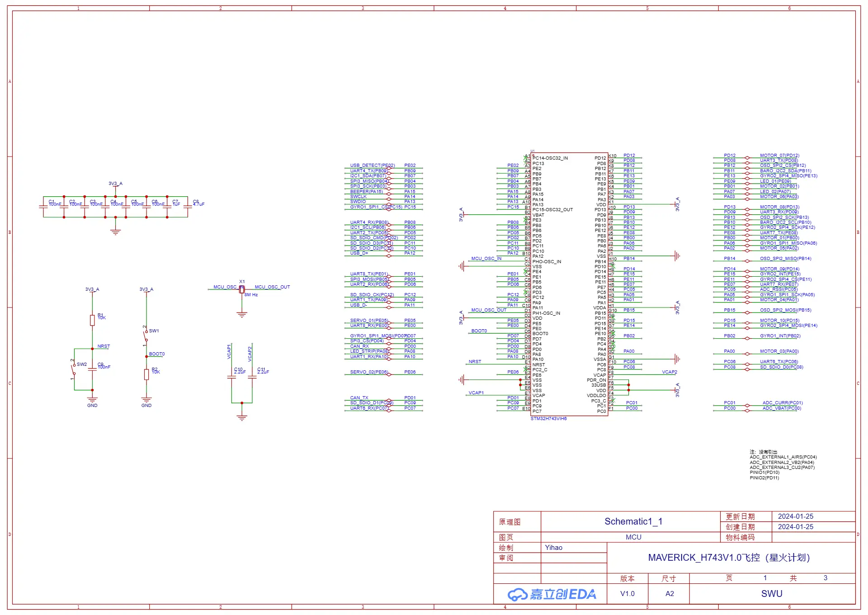Select the SWCLK net label
The height and width of the screenshot is (615, 868).
359,197
